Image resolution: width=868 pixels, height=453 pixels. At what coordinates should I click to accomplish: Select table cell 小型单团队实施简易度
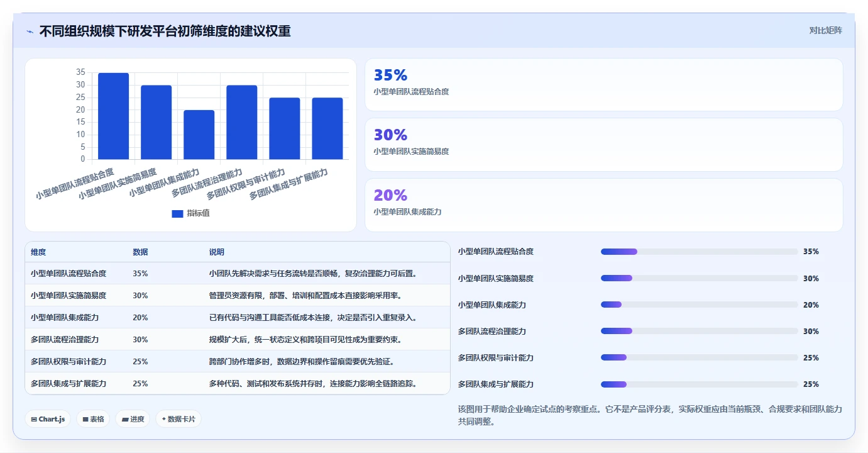pyautogui.click(x=69, y=296)
